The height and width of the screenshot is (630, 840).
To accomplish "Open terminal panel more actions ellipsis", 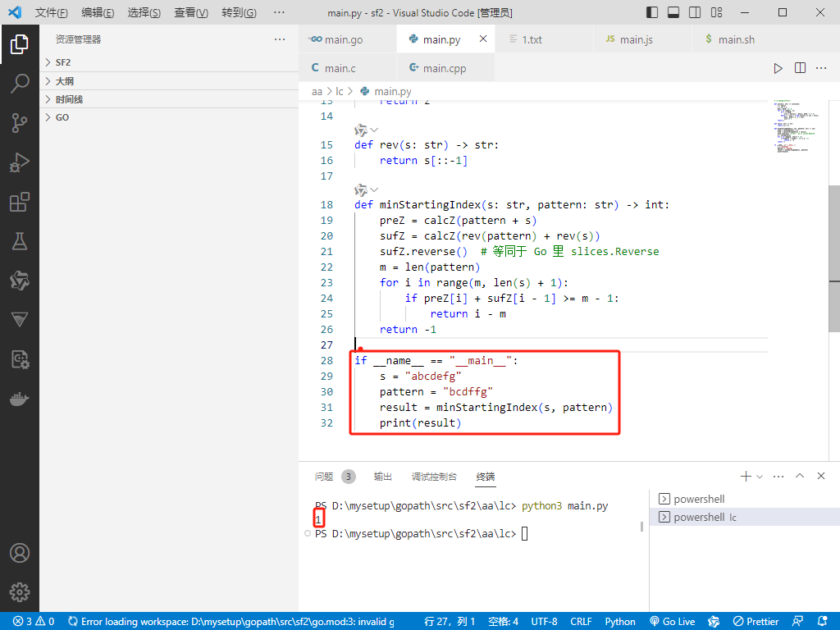I will click(x=778, y=477).
